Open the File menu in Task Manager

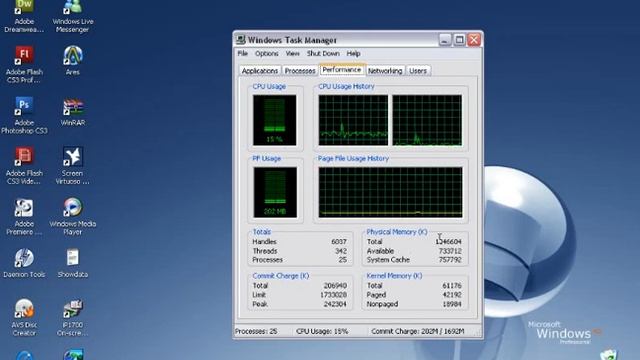(242, 53)
